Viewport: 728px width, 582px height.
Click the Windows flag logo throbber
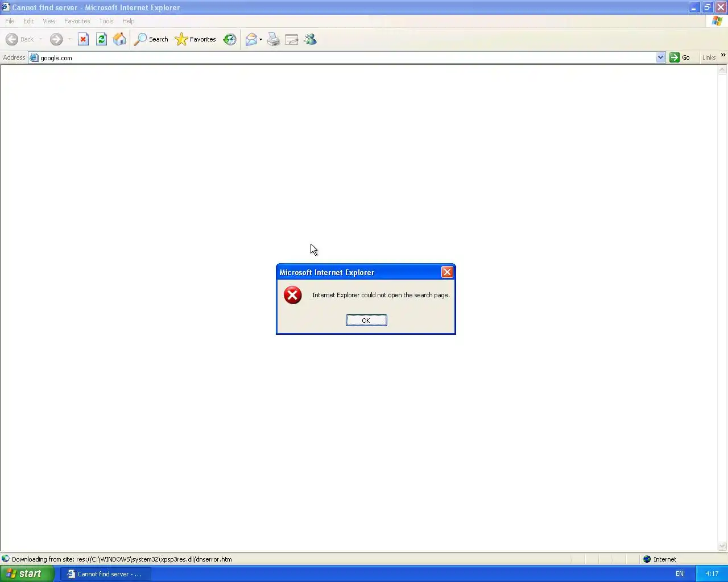[x=717, y=21]
